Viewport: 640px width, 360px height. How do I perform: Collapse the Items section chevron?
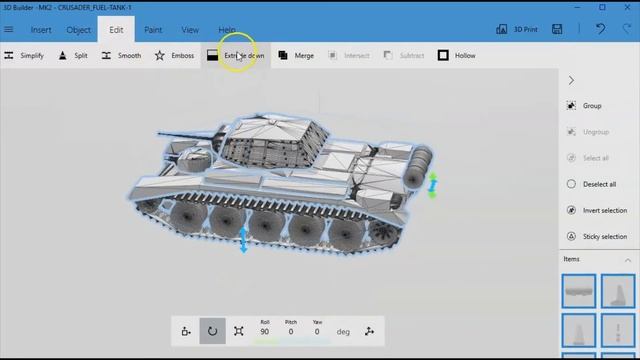tap(628, 260)
